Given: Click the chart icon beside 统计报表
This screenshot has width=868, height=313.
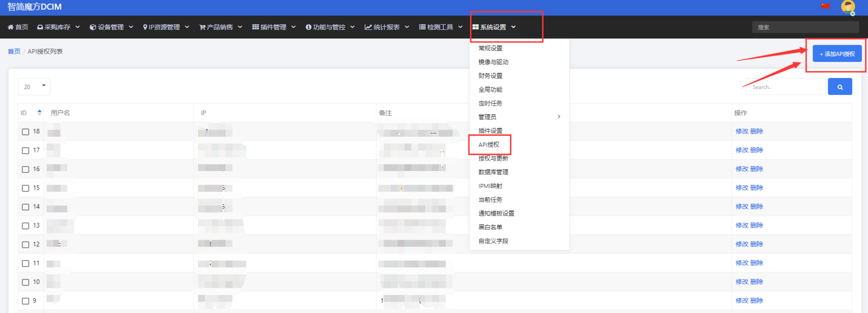Looking at the screenshot, I should [368, 27].
